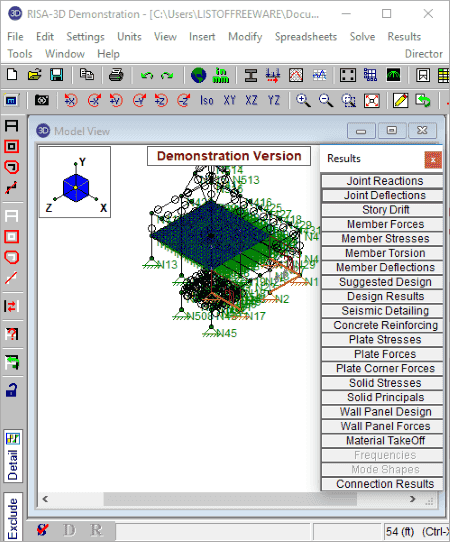Open the Director menu

pyautogui.click(x=424, y=54)
